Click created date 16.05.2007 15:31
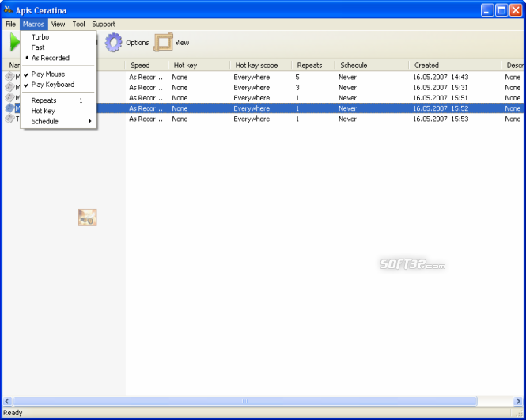The image size is (526, 420). (x=441, y=87)
